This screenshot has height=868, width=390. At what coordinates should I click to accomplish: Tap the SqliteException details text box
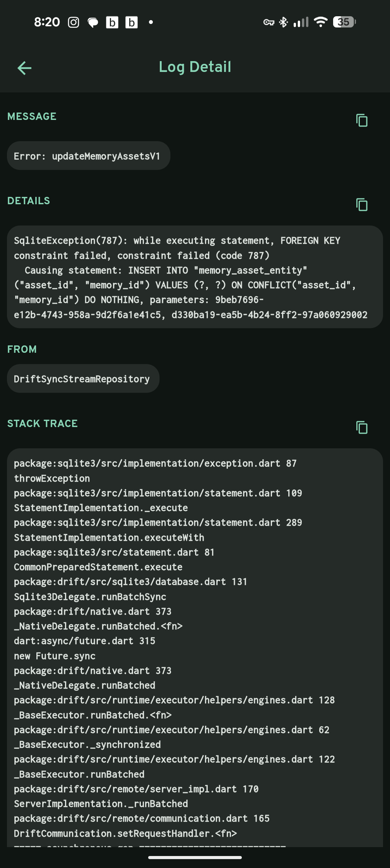click(195, 277)
